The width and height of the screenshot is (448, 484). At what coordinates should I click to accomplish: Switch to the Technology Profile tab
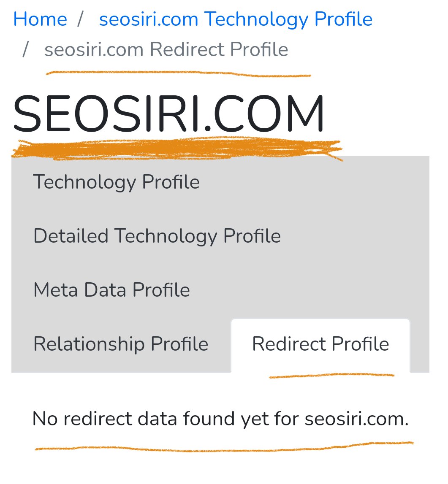click(116, 181)
